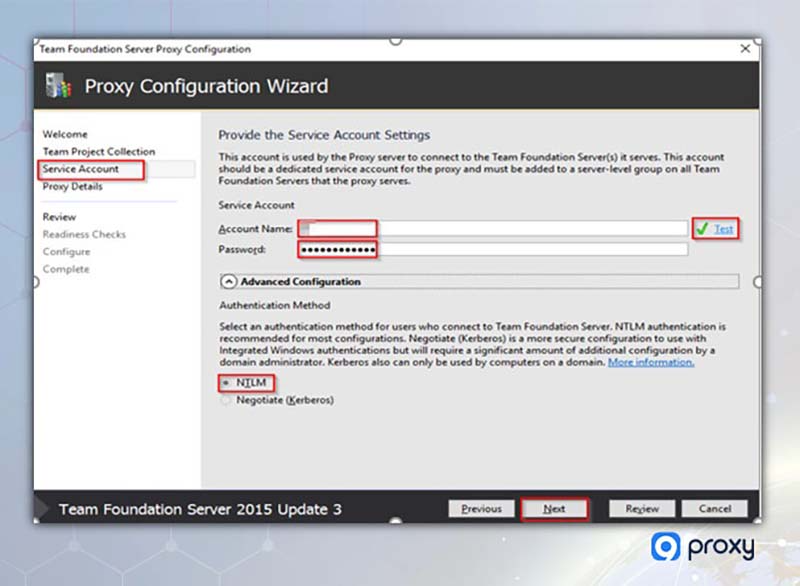Click the Previous button
The image size is (800, 586).
481,508
